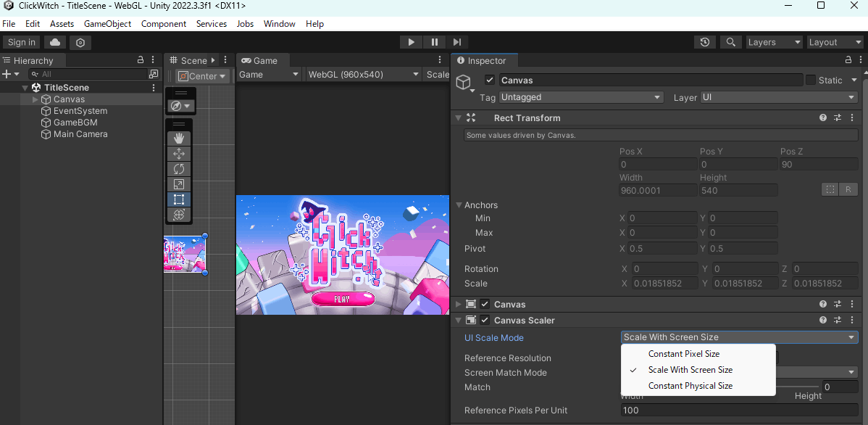
Task: Open the global search magnifier icon
Action: [x=731, y=42]
